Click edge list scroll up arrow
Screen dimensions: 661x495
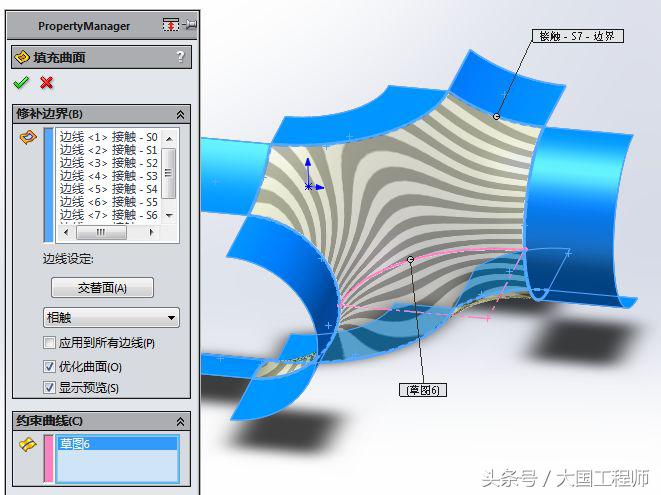tap(169, 138)
